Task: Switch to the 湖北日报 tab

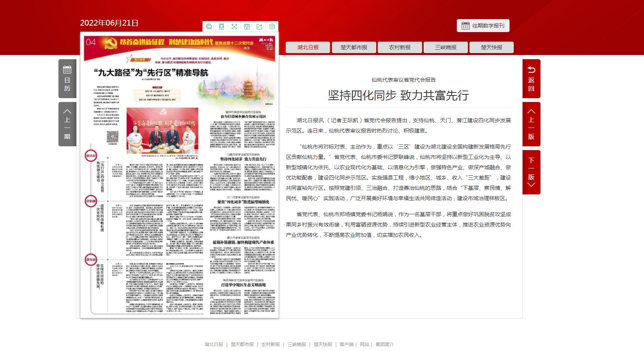Action: [x=308, y=47]
